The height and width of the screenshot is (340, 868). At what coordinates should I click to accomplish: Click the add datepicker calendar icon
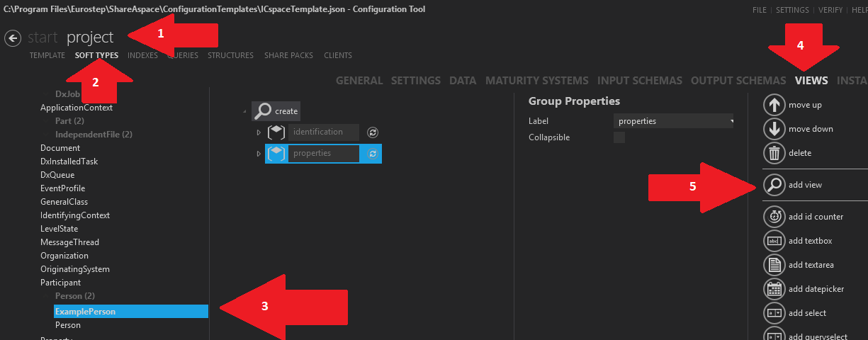point(774,289)
